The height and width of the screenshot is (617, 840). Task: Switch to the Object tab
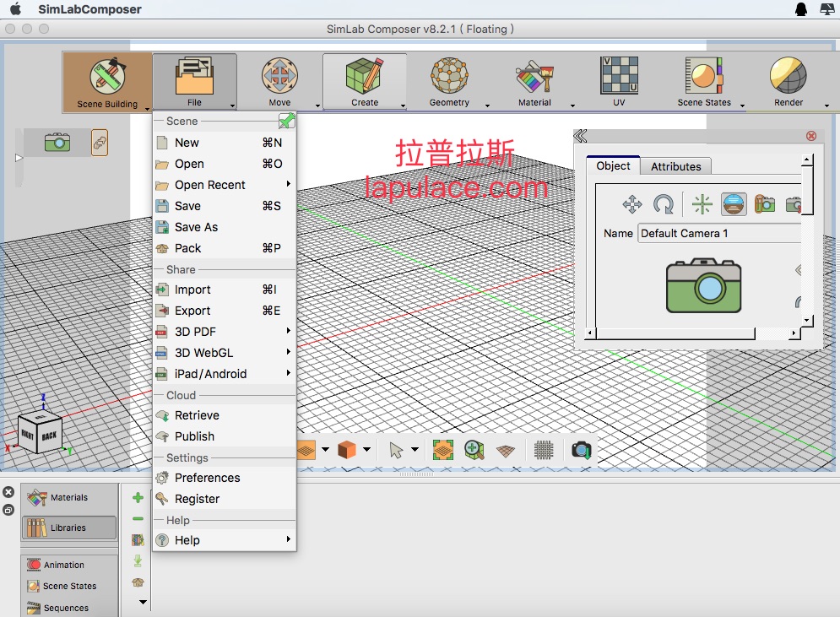(614, 166)
